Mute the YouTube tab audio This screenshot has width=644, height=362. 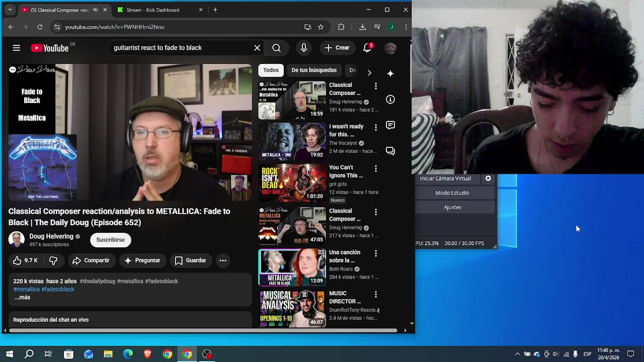click(95, 10)
